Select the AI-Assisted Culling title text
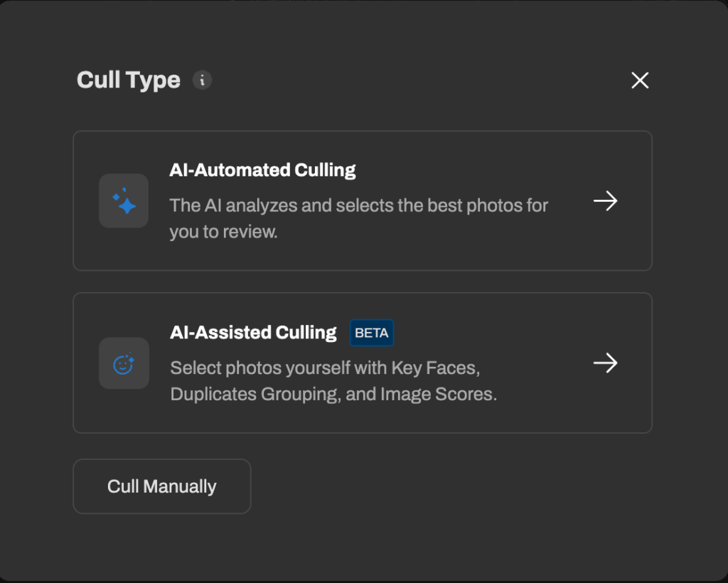 [x=253, y=332]
